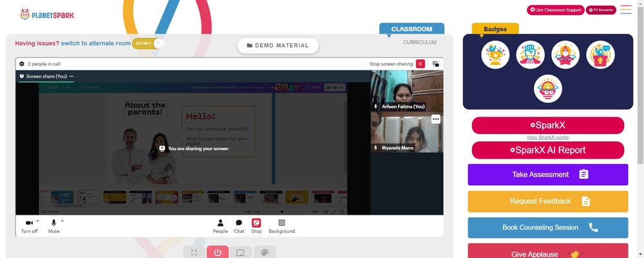Open Riyanshi Mann tile options menu
Viewport: 644px width, 258px height.
point(436,119)
